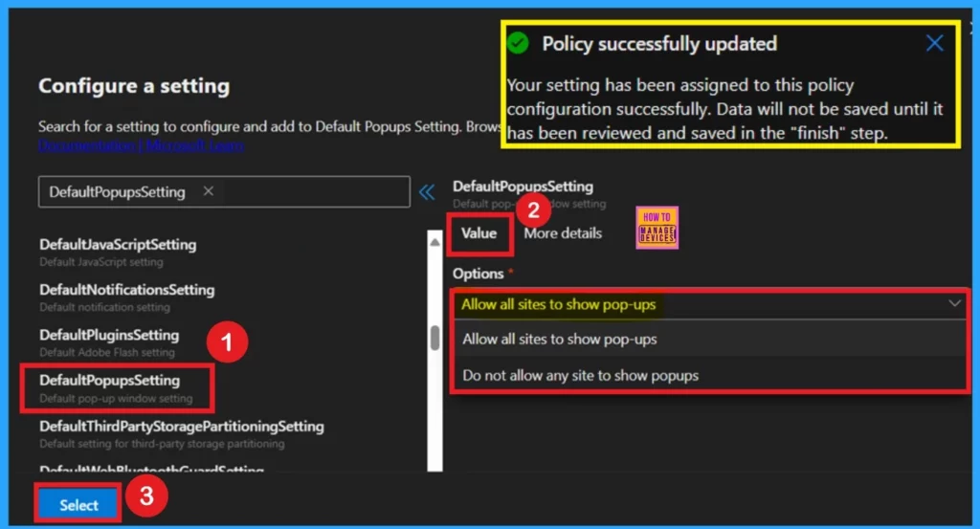Choose Allow all sites to show pop-ups option
The image size is (980, 529).
(710, 340)
